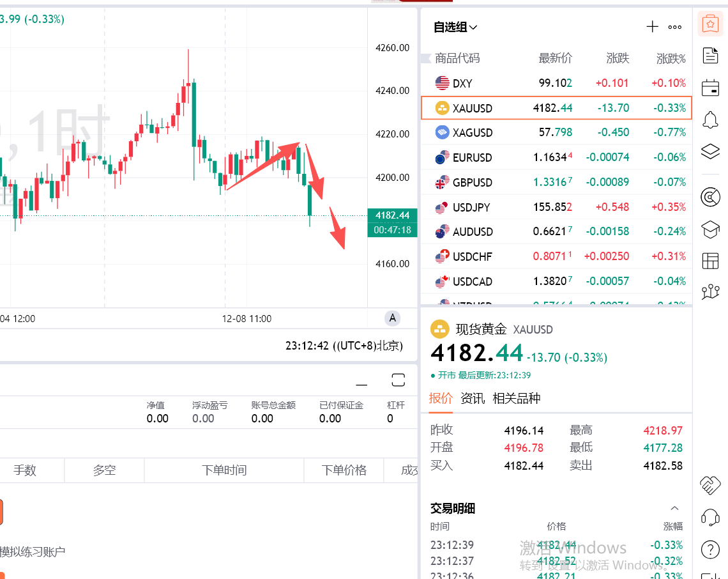This screenshot has height=579, width=728.
Task: Click the 买入 price 4182.44
Action: coord(524,466)
